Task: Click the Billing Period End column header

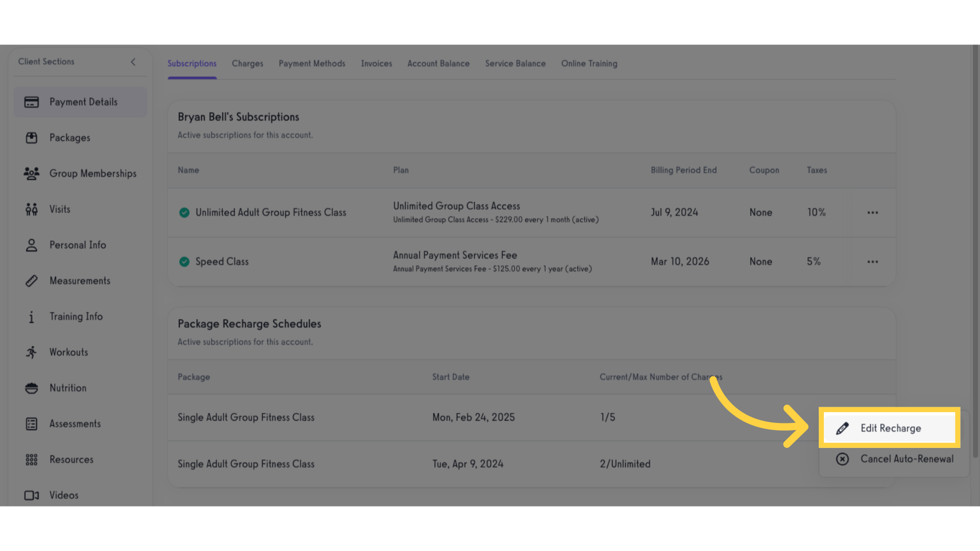Action: [x=683, y=170]
